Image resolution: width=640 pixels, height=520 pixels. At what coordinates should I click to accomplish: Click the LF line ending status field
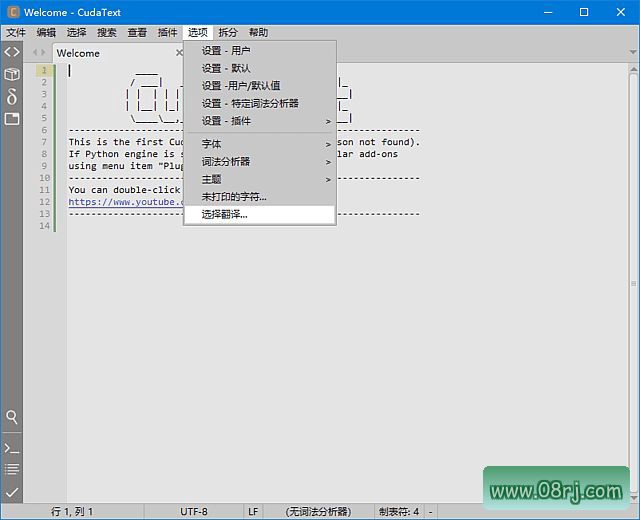click(253, 511)
